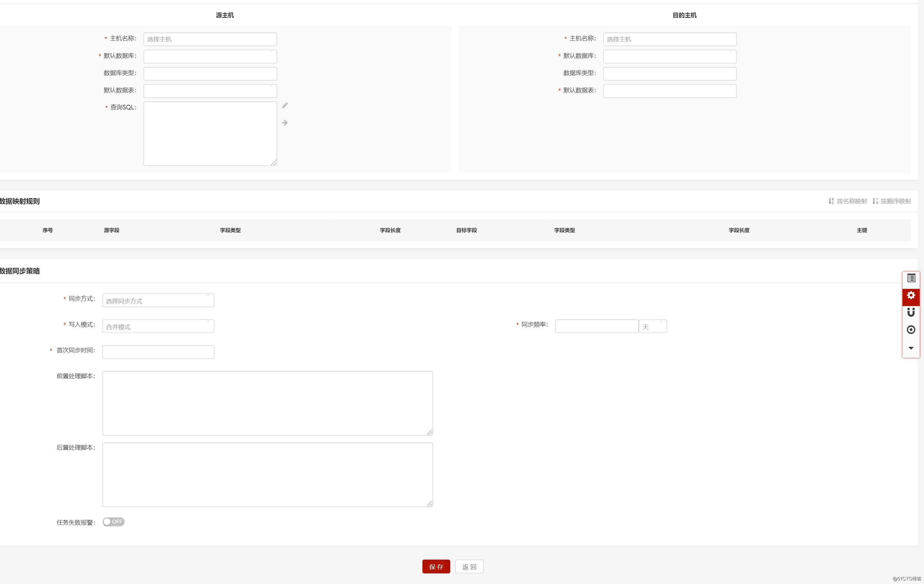924x584 pixels.
Task: Click 按顺序映射 mapping link
Action: [891, 201]
